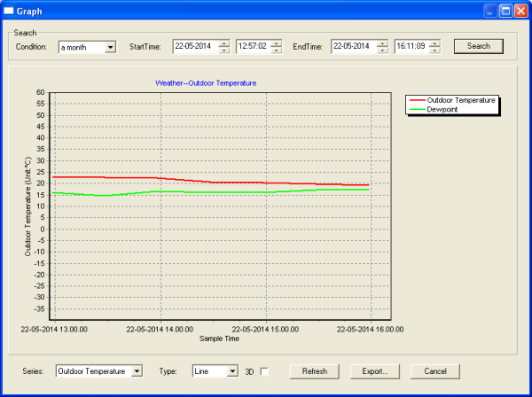The height and width of the screenshot is (397, 532).
Task: Decrease the StartTime date with the down arrow
Action: pos(224,51)
